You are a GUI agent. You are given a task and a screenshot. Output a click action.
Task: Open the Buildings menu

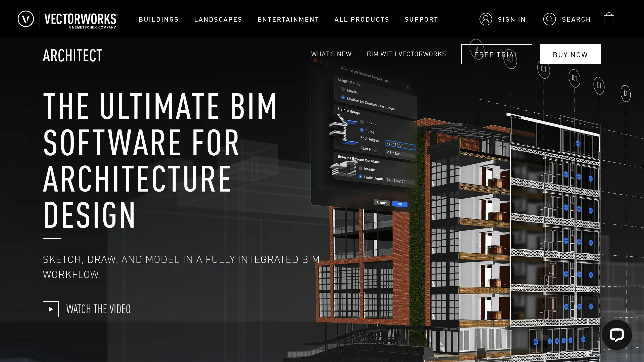pos(159,19)
